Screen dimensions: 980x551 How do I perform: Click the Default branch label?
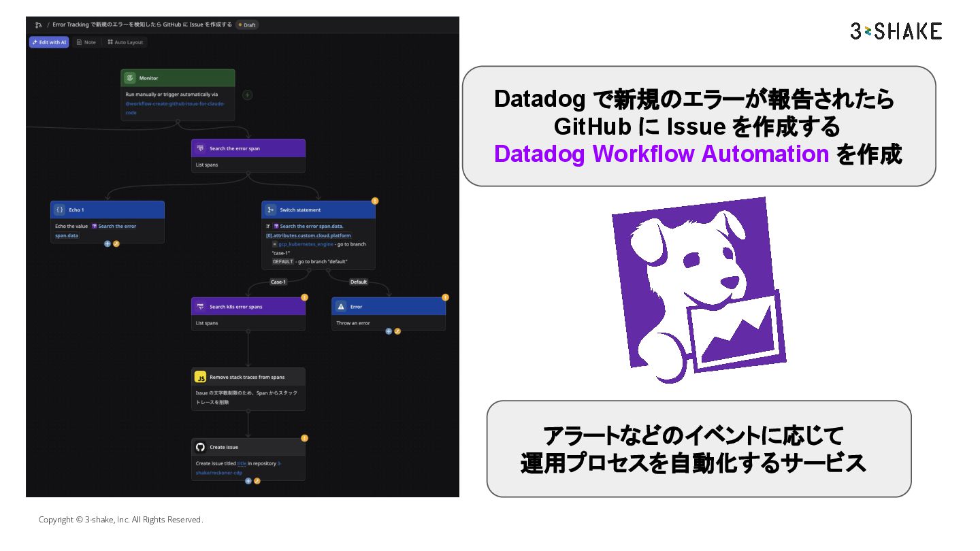click(358, 282)
